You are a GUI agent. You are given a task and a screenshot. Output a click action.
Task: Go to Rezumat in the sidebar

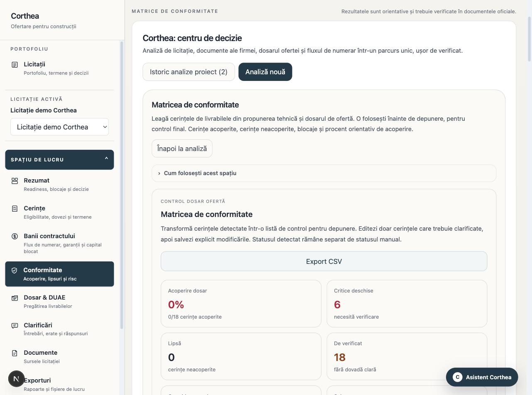click(59, 184)
